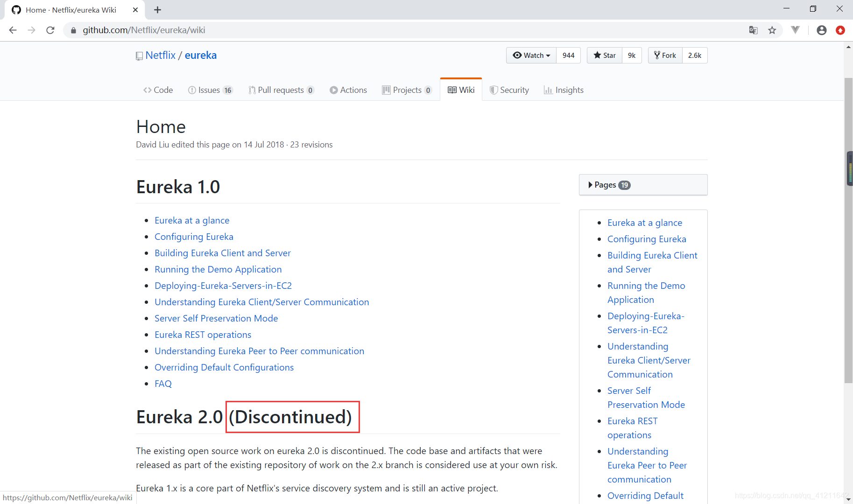Image resolution: width=853 pixels, height=504 pixels.
Task: Click the translate page icon
Action: click(753, 30)
